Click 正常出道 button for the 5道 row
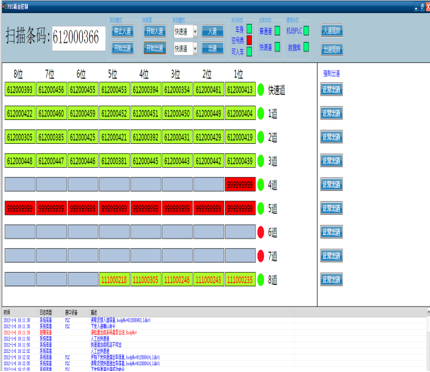Screen dimensions: 430x372 331,208
